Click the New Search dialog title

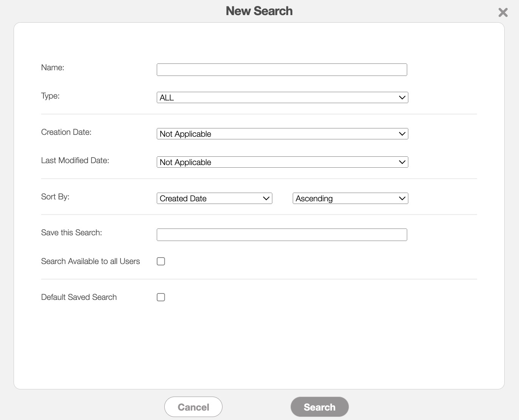259,11
